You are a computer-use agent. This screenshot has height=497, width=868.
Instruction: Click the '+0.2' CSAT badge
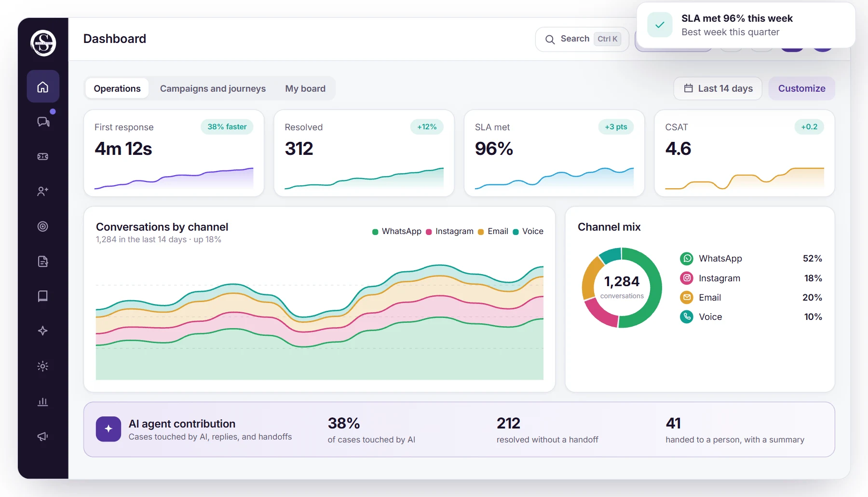809,127
